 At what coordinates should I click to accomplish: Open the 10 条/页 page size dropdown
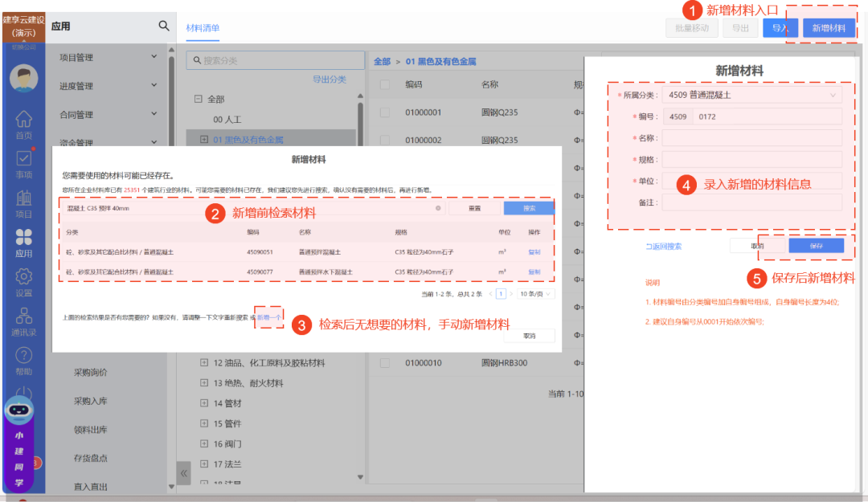pyautogui.click(x=536, y=294)
